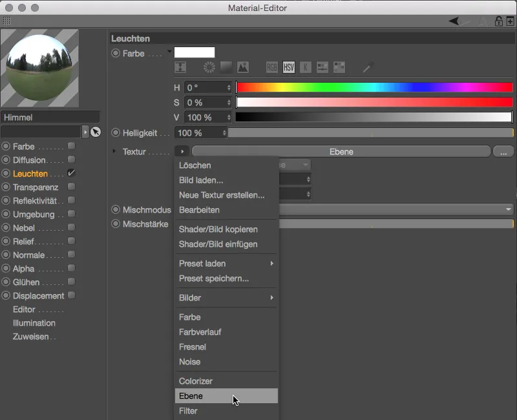The height and width of the screenshot is (420, 517).
Task: Click the small arrow next to layer field
Action: tap(85, 132)
